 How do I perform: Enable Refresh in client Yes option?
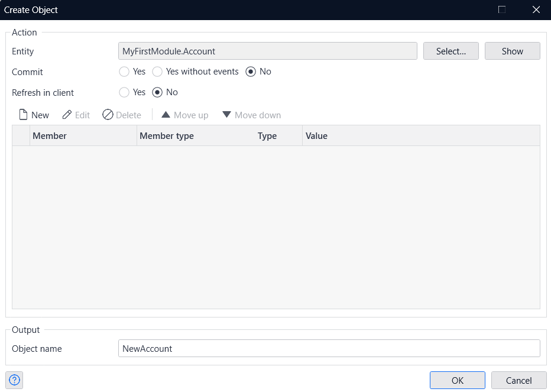124,92
